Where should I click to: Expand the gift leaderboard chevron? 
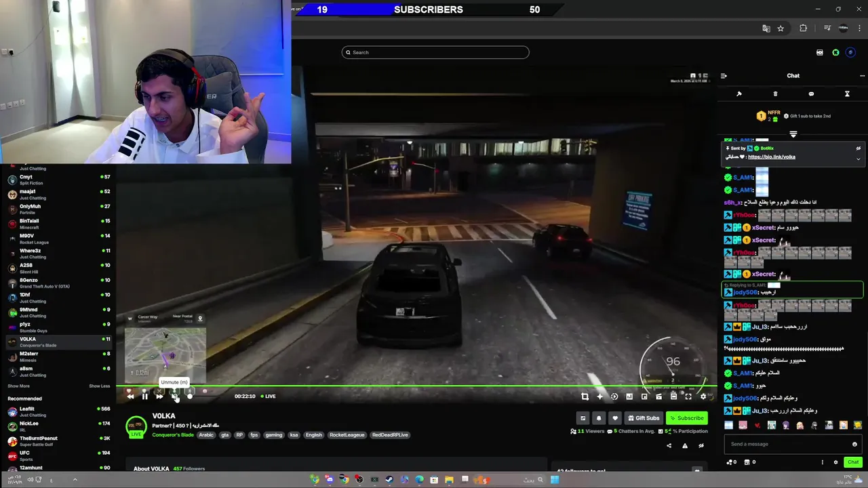[x=793, y=134]
